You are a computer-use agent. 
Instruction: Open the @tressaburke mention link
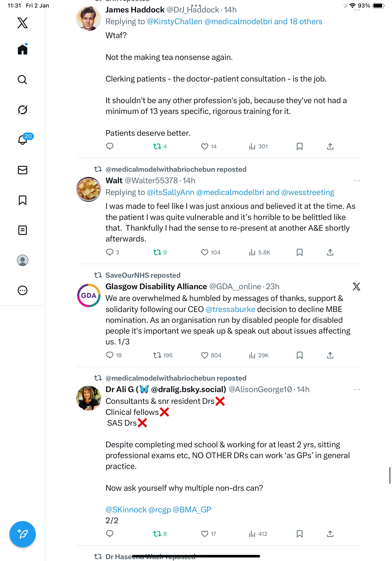(230, 309)
